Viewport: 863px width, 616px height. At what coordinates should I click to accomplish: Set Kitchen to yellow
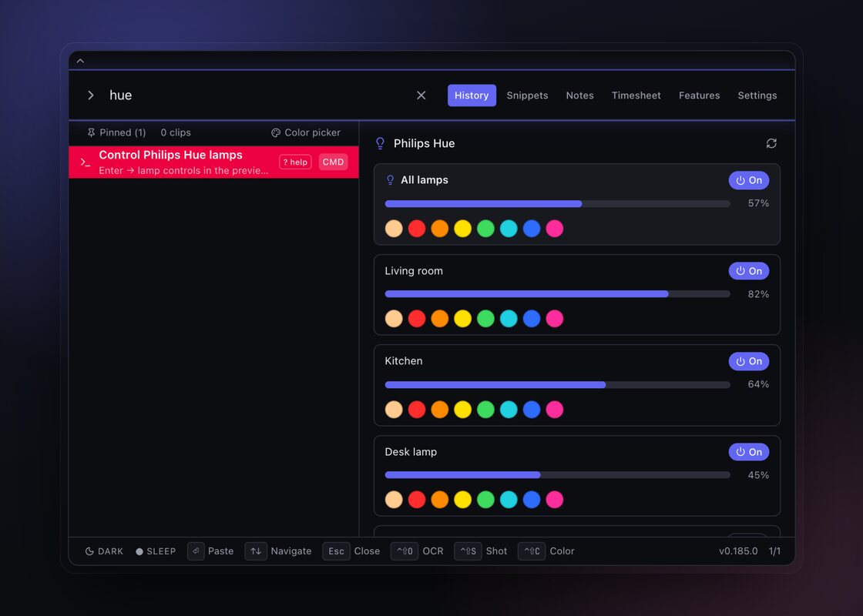(463, 409)
